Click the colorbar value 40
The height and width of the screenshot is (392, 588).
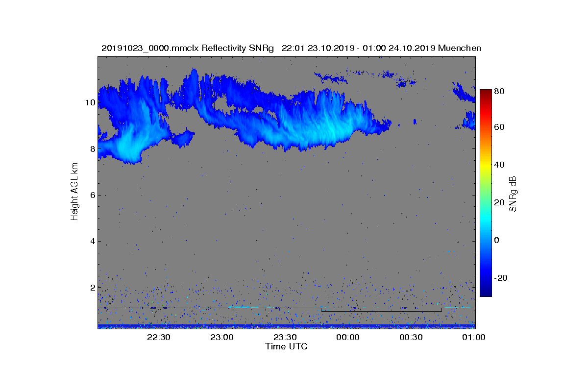(500, 165)
